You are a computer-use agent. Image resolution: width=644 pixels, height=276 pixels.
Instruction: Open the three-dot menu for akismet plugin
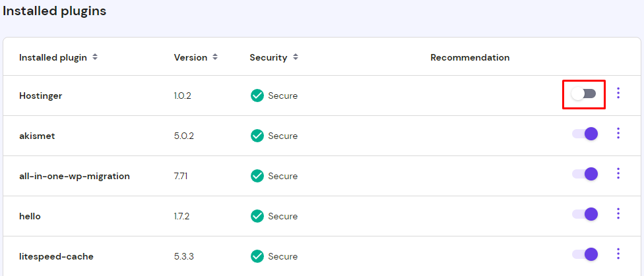pos(618,134)
